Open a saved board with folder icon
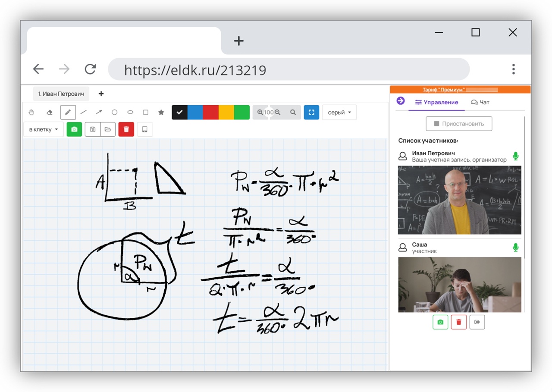The height and width of the screenshot is (392, 552). [108, 129]
